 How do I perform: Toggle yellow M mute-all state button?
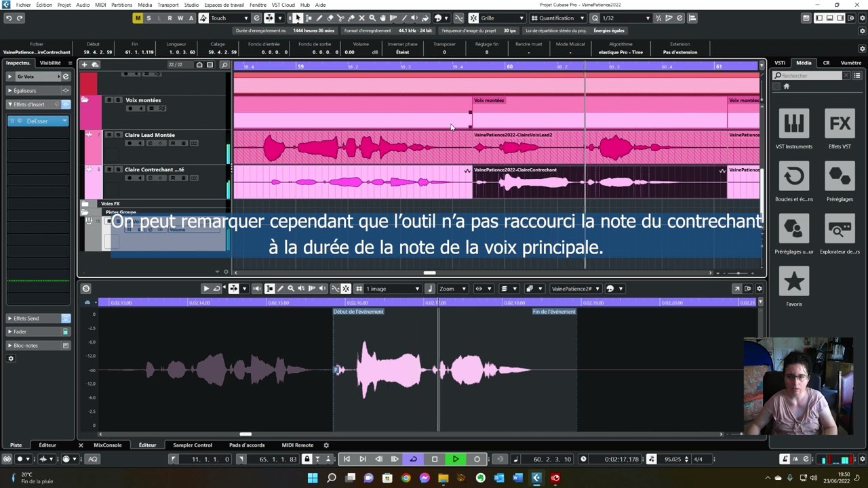138,18
